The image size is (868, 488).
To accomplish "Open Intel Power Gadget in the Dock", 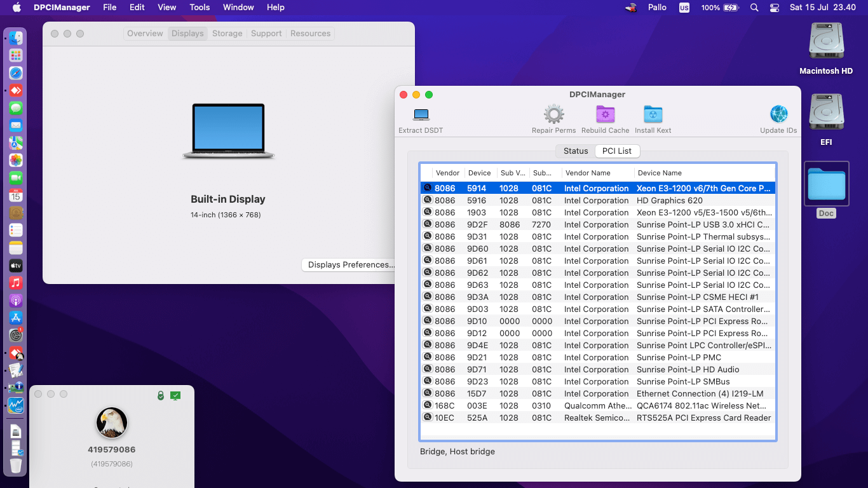I will point(16,405).
